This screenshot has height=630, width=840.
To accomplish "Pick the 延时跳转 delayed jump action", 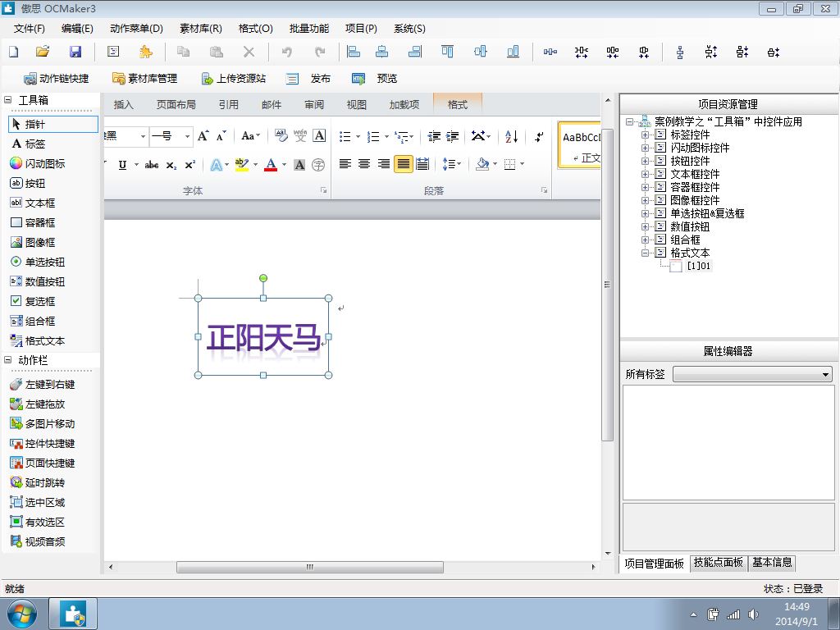I will click(x=38, y=482).
